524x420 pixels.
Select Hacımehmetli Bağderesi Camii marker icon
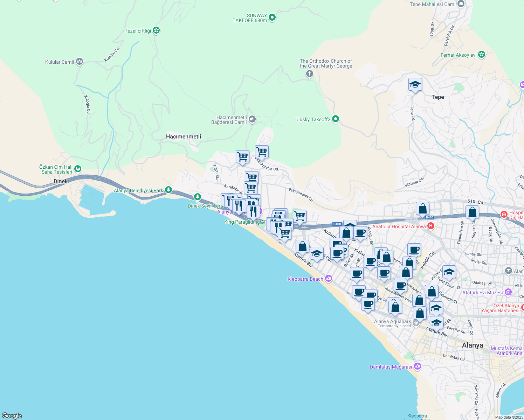coord(252,120)
